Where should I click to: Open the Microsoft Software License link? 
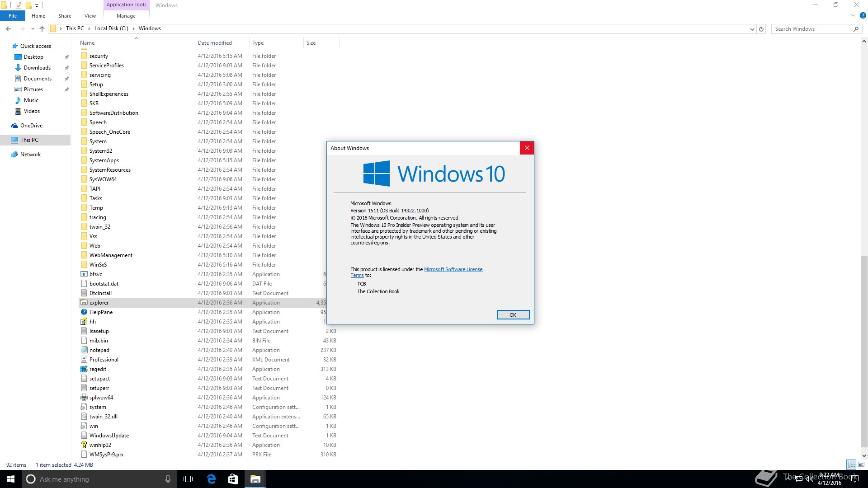click(453, 269)
